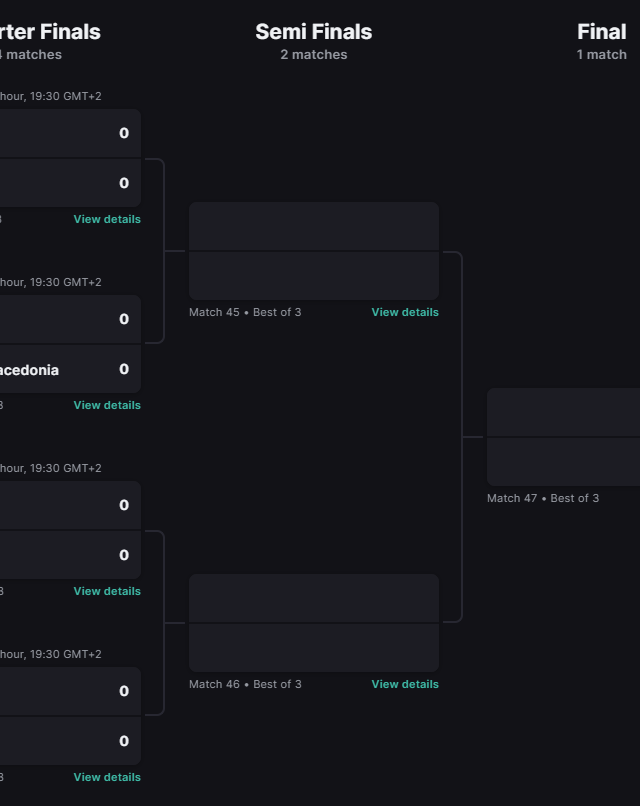Click the lower empty team slot of Match 46
The height and width of the screenshot is (806, 640).
(x=313, y=648)
